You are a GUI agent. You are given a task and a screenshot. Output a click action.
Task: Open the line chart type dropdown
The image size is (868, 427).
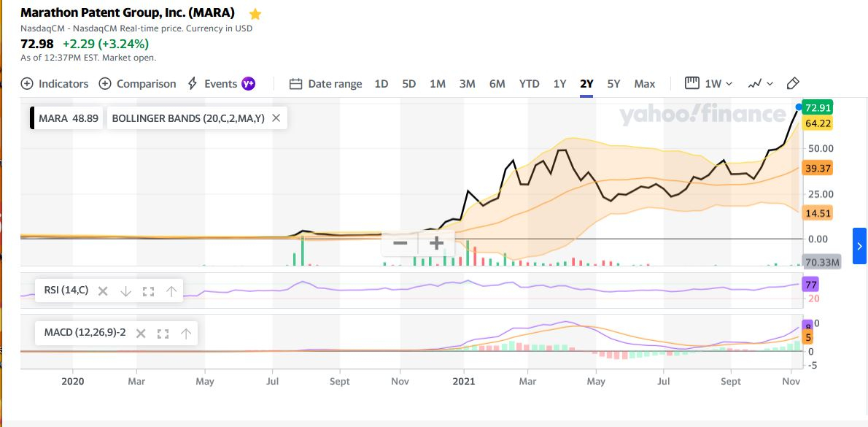(761, 84)
